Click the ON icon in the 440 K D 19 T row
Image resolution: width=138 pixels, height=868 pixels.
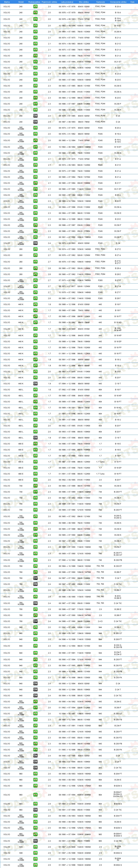click(35, 383)
